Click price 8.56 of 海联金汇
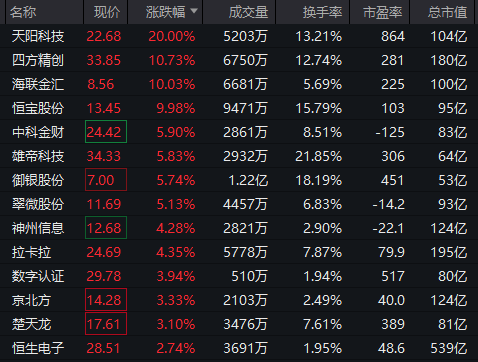The height and width of the screenshot is (362, 478). [x=101, y=84]
